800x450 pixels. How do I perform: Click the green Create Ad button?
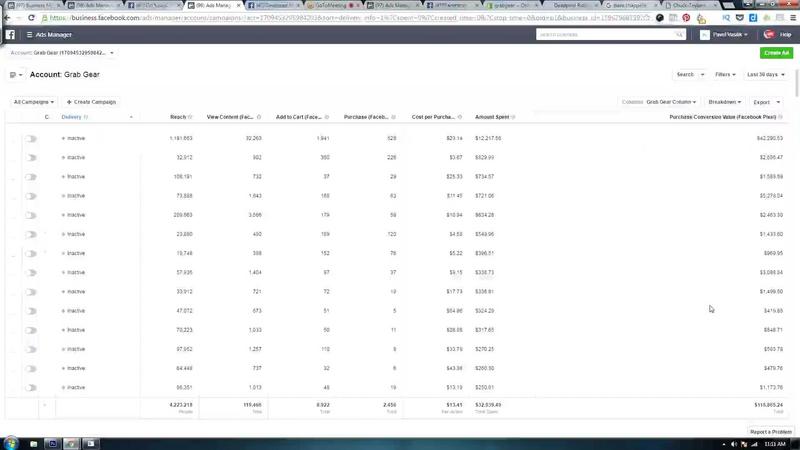(x=777, y=53)
